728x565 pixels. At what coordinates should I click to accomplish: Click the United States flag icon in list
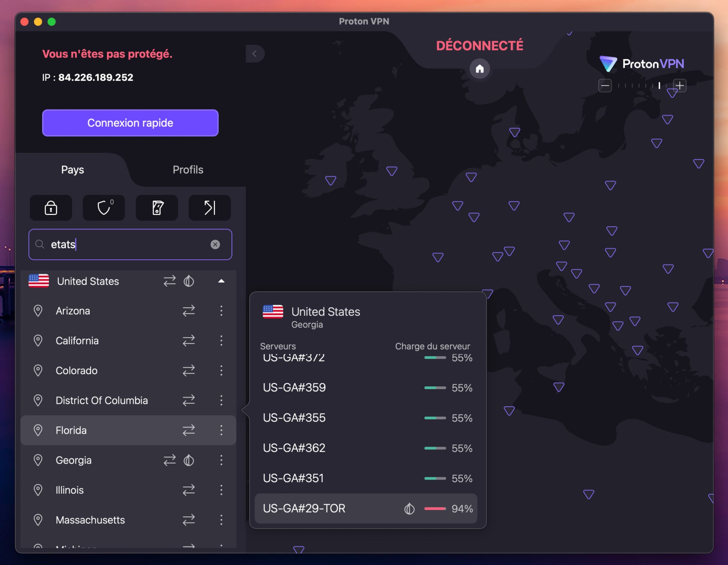pyautogui.click(x=39, y=281)
